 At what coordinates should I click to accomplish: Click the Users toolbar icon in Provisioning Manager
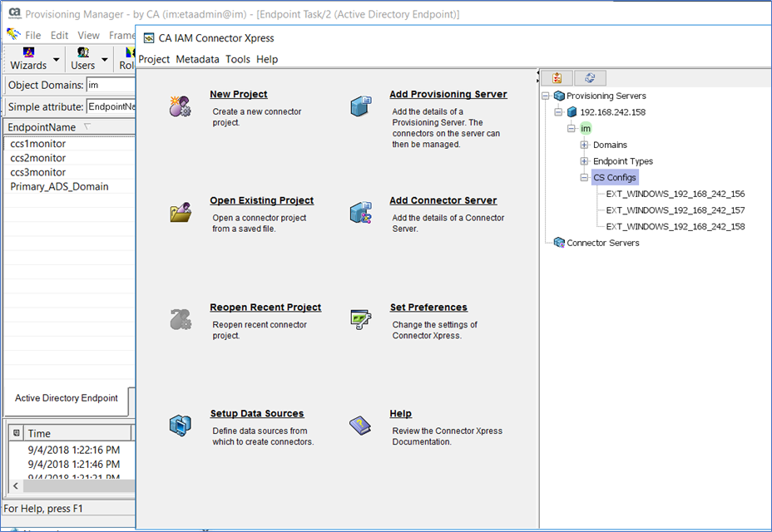[x=82, y=52]
